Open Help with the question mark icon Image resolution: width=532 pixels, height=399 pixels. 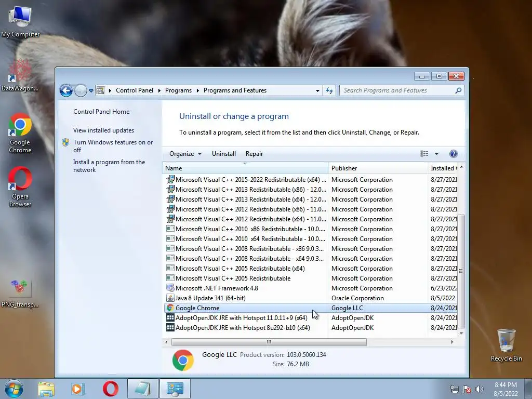click(453, 154)
